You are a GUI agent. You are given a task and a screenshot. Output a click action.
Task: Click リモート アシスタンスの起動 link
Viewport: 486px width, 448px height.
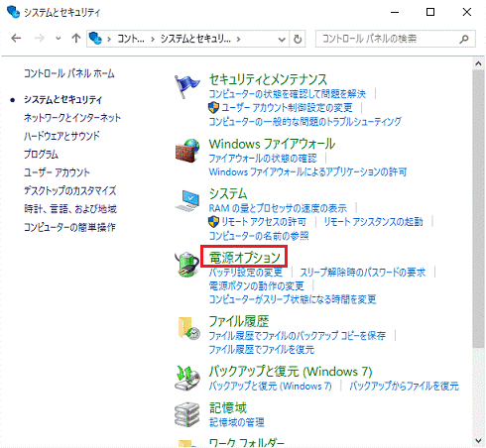pos(373,222)
